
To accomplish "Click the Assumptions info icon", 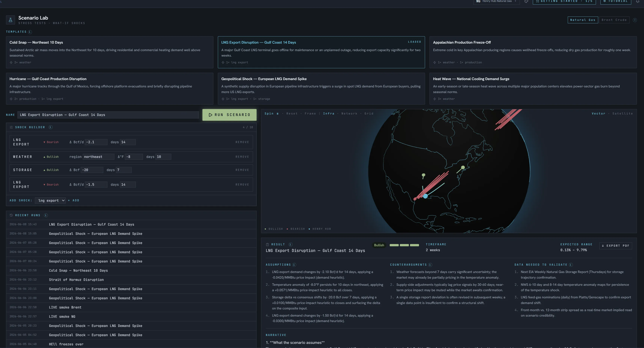I will click(294, 265).
